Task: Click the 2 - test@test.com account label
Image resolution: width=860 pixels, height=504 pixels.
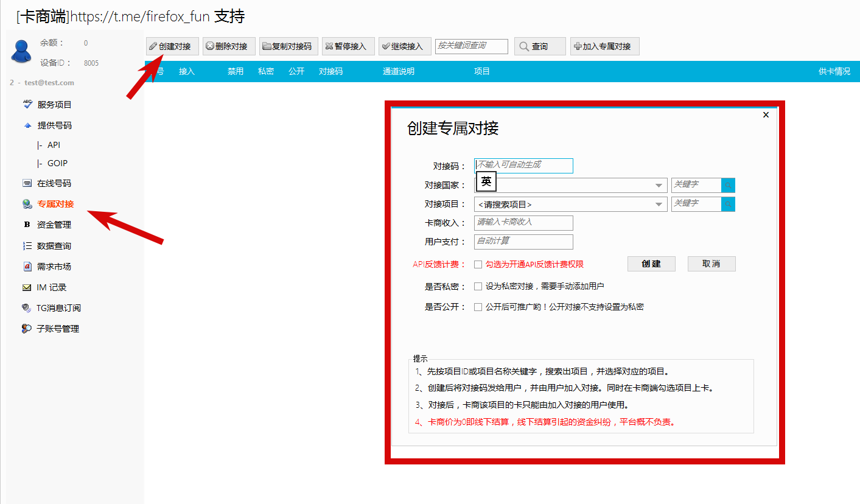Action: point(42,83)
